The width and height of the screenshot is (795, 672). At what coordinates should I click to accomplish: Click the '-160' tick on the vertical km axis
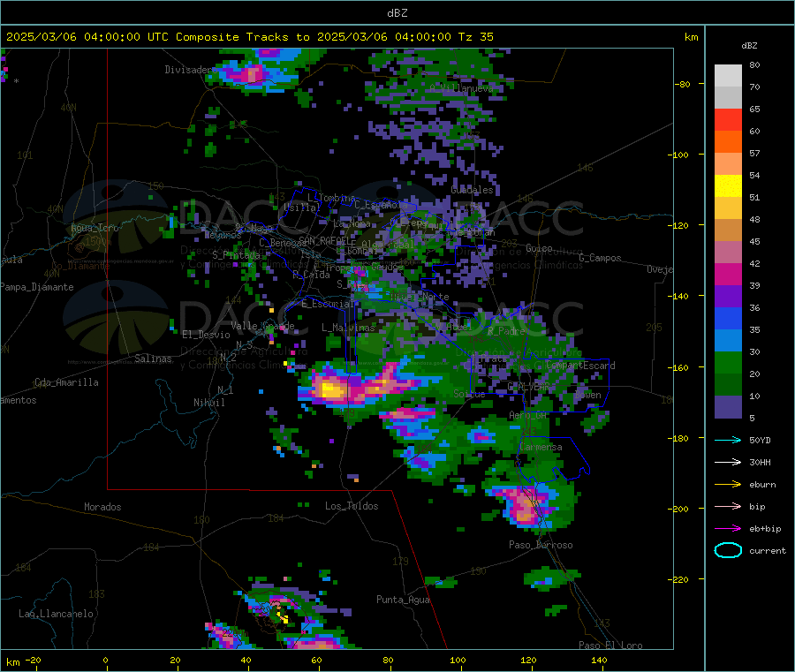coord(679,367)
